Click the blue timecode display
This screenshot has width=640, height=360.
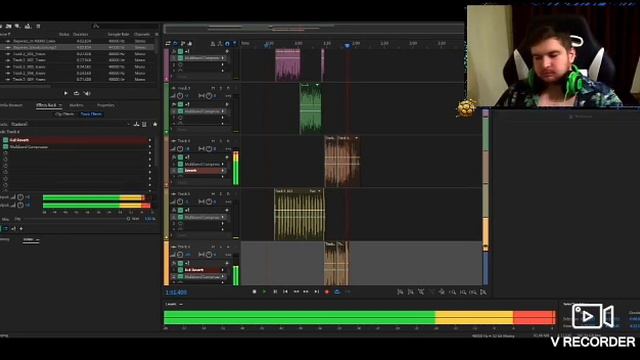(176, 293)
